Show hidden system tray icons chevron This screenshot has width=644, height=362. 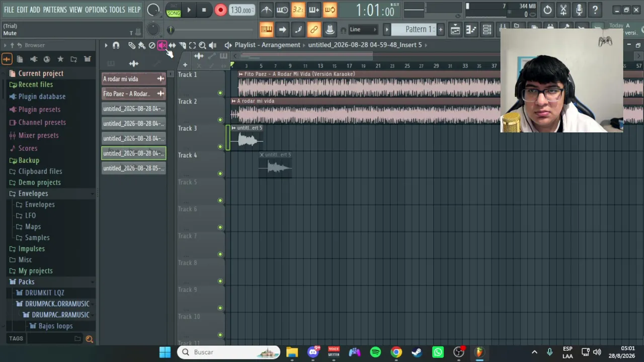pyautogui.click(x=534, y=352)
